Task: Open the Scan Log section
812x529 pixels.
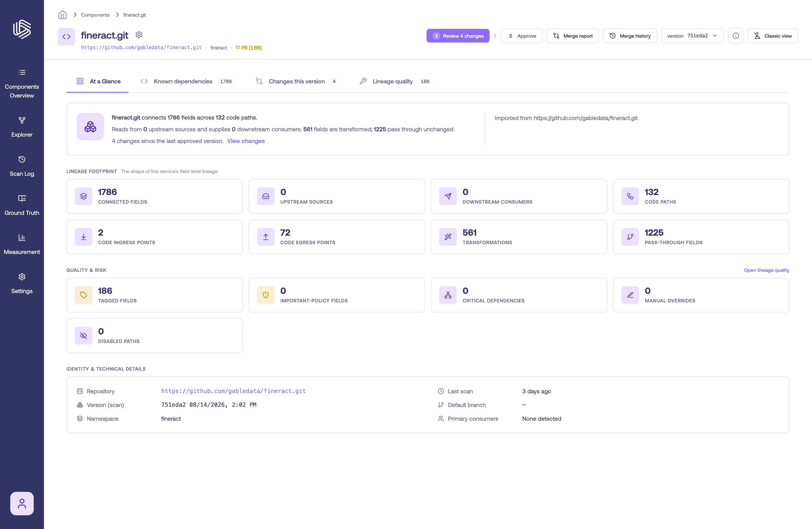Action: pyautogui.click(x=22, y=166)
